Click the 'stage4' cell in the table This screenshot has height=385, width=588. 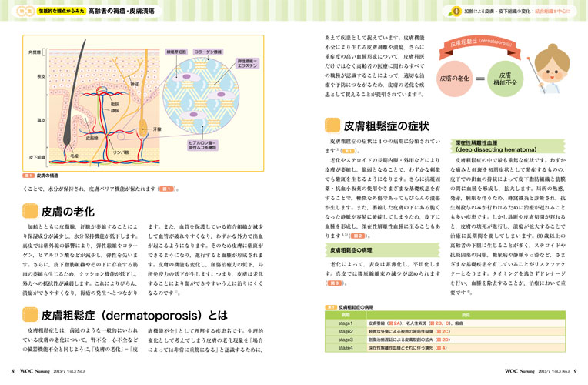[346, 348]
